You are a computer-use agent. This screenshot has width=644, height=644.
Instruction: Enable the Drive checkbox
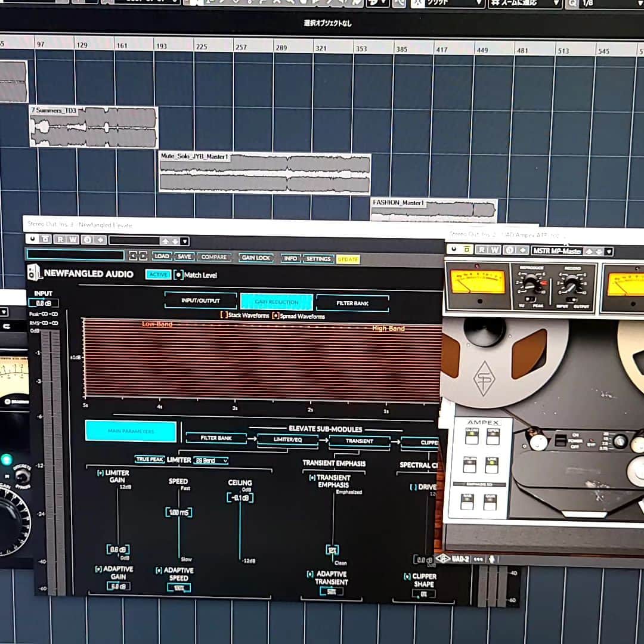(414, 487)
